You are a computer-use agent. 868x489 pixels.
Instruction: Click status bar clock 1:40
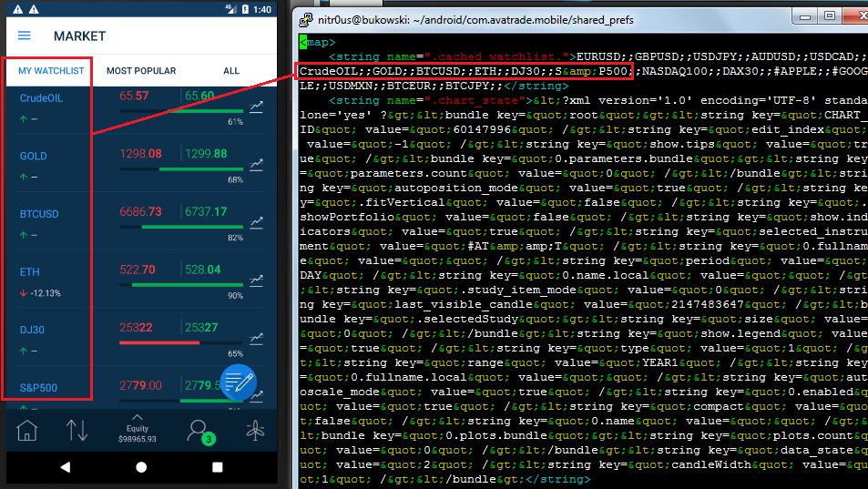click(x=262, y=9)
